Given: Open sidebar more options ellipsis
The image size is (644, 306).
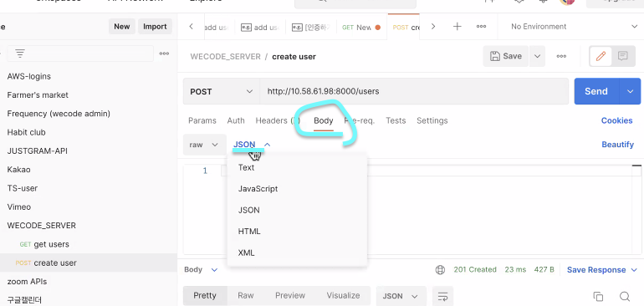Looking at the screenshot, I should (164, 54).
